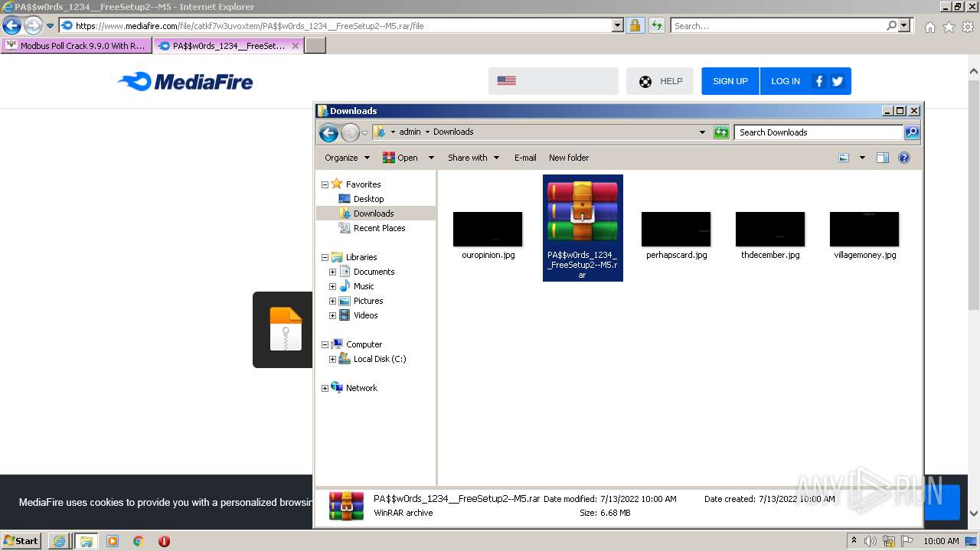Go back in Downloads explorer window

(328, 132)
